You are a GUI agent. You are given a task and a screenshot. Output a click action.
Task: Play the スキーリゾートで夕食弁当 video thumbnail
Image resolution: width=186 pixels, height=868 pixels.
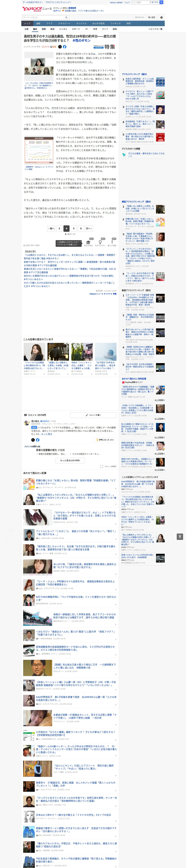click(x=160, y=298)
